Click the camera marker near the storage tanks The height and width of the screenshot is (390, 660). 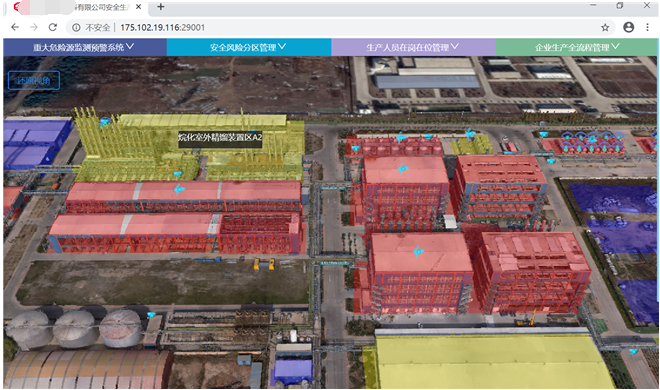151,314
